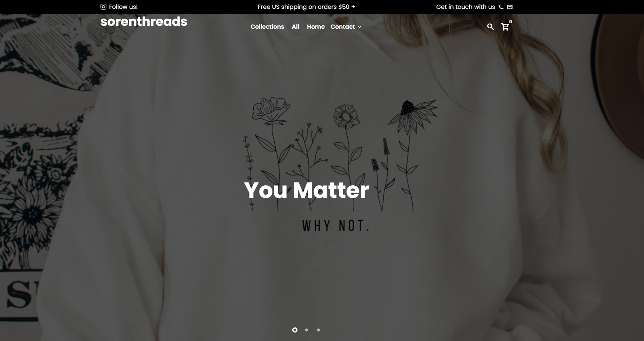Click the sorenthreads logo

(x=144, y=21)
